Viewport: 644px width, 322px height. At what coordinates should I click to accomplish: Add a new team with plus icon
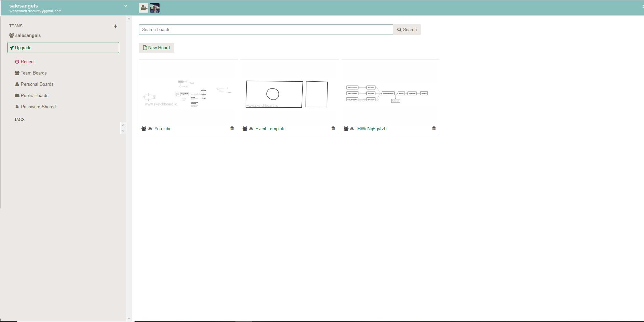tap(115, 26)
